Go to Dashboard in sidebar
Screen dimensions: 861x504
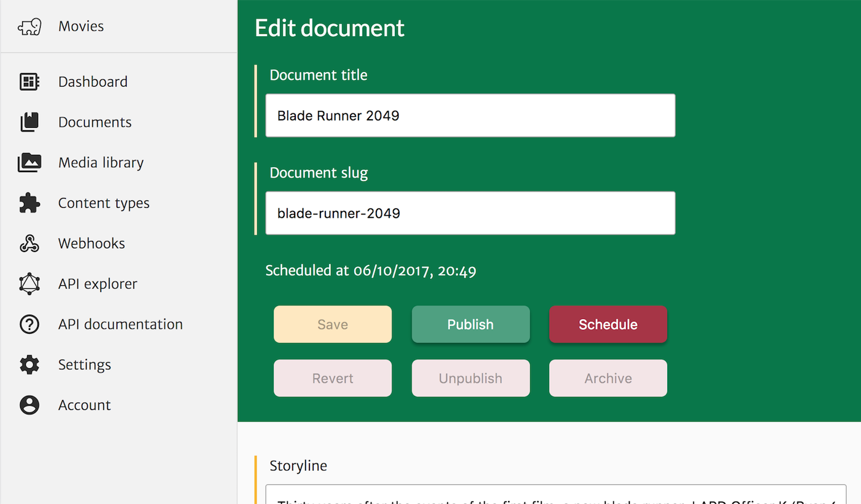pos(93,82)
